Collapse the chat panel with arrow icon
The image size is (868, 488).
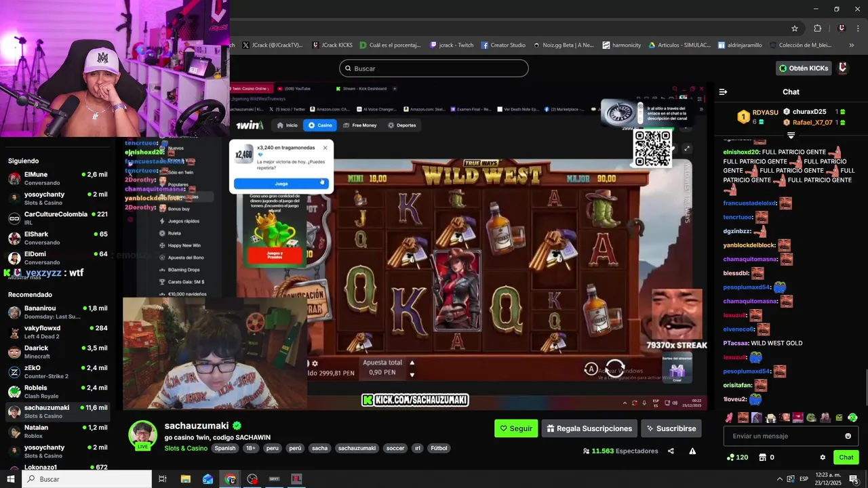click(723, 91)
